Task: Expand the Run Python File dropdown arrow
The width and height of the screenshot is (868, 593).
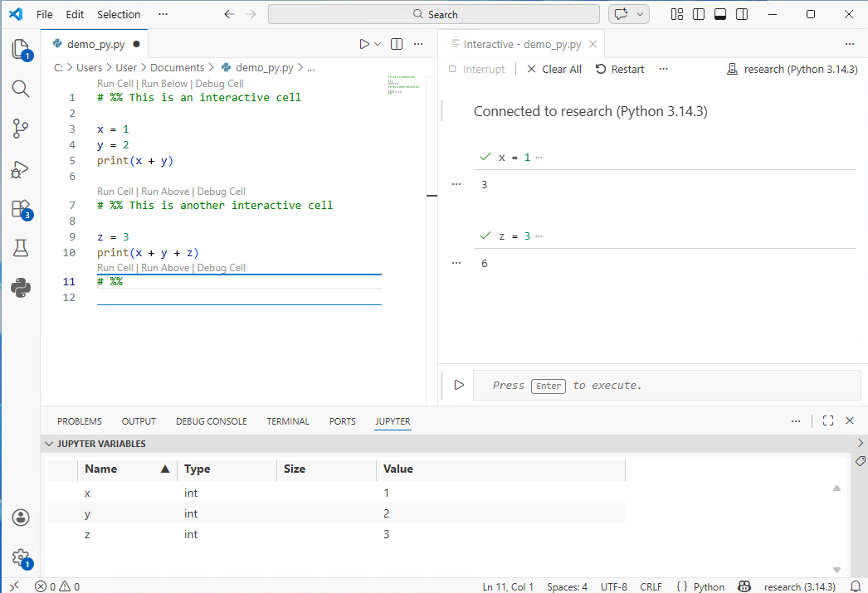Action: [x=376, y=44]
